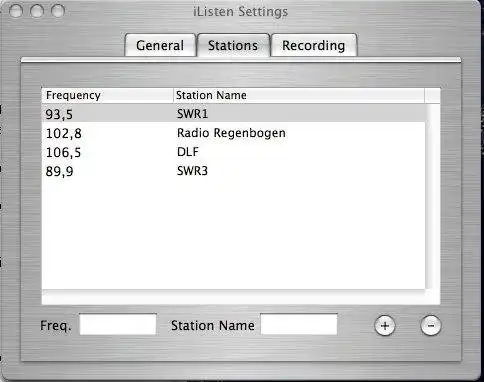Go to the Recording tab

pyautogui.click(x=314, y=45)
